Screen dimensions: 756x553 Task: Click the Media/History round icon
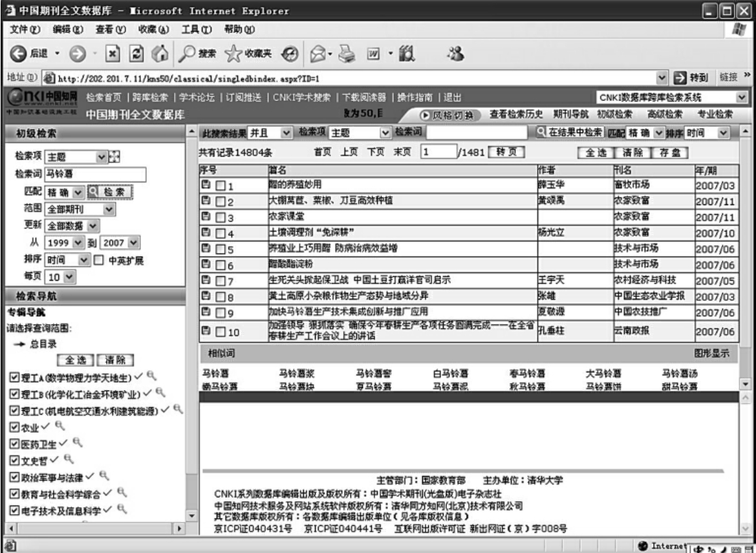(x=290, y=54)
